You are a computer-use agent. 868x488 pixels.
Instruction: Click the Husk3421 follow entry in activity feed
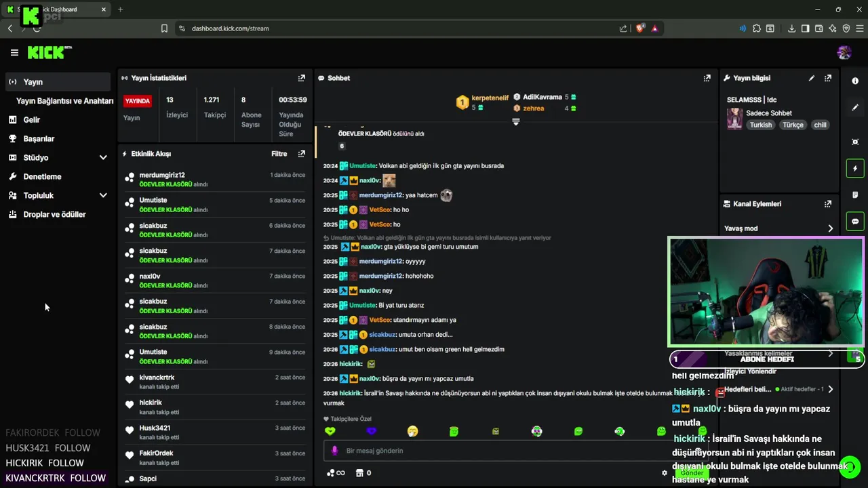(x=215, y=432)
